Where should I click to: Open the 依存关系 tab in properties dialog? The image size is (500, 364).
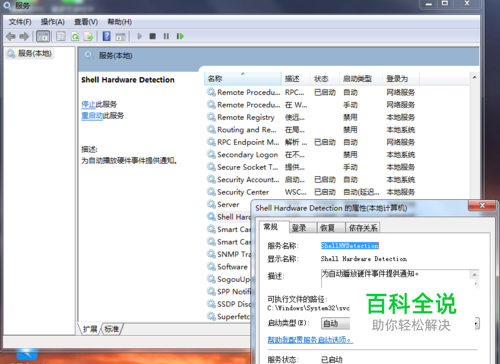pos(363,228)
